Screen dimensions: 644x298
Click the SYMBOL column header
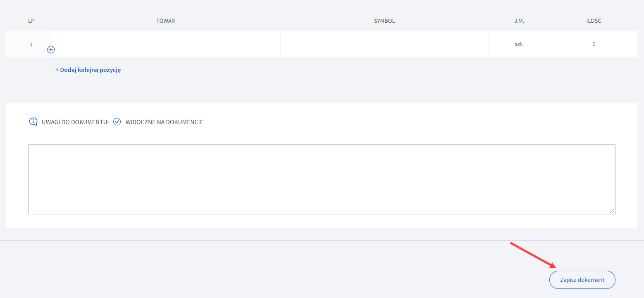click(x=384, y=21)
